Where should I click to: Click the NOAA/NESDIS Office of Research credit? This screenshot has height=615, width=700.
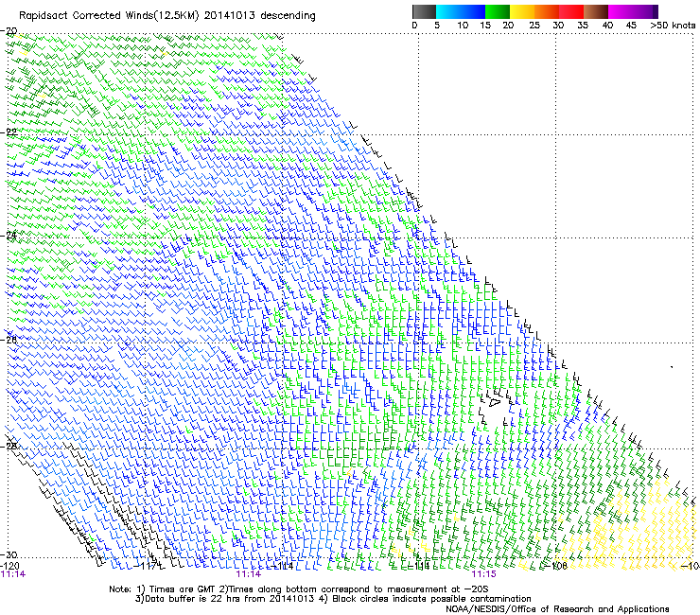point(557,609)
